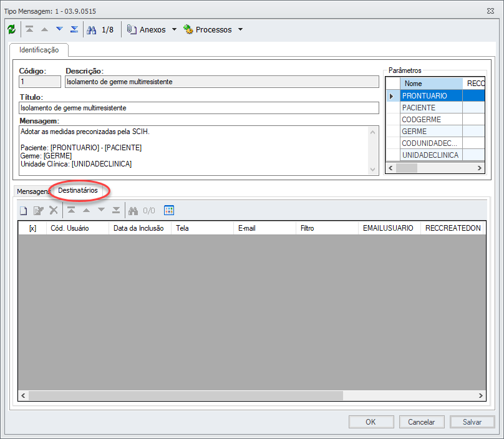Click the [x] column header
Screen dimensions: 504x439
[x=32, y=228]
